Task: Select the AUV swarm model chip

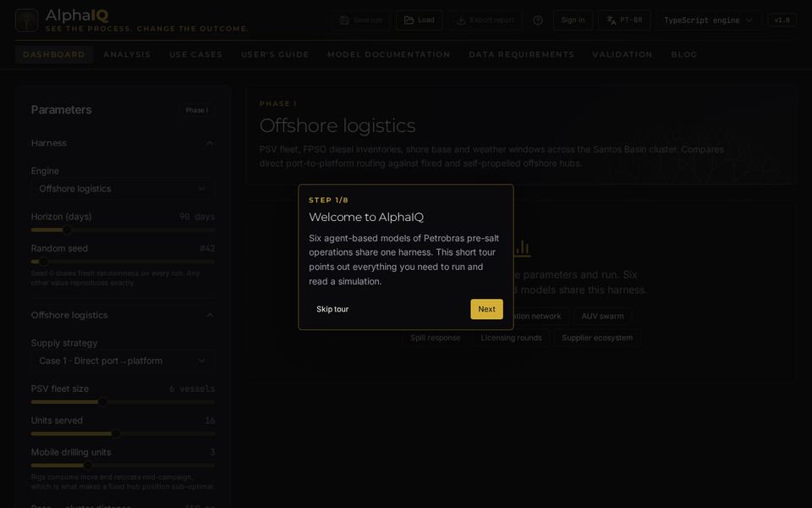Action: [602, 316]
